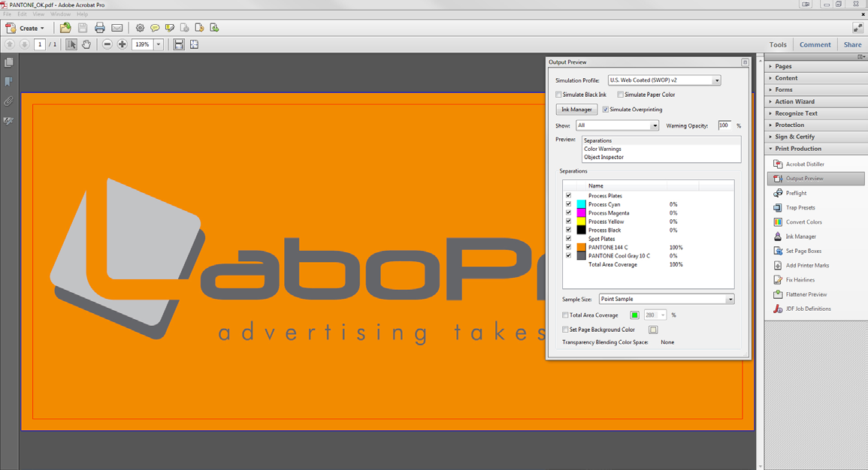Enable Simulate Black Ink checkbox
Screen dimensions: 868x470
point(558,95)
